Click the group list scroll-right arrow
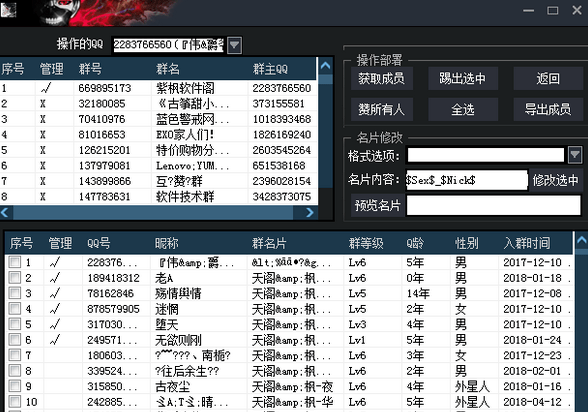The width and height of the screenshot is (588, 412). click(x=309, y=213)
